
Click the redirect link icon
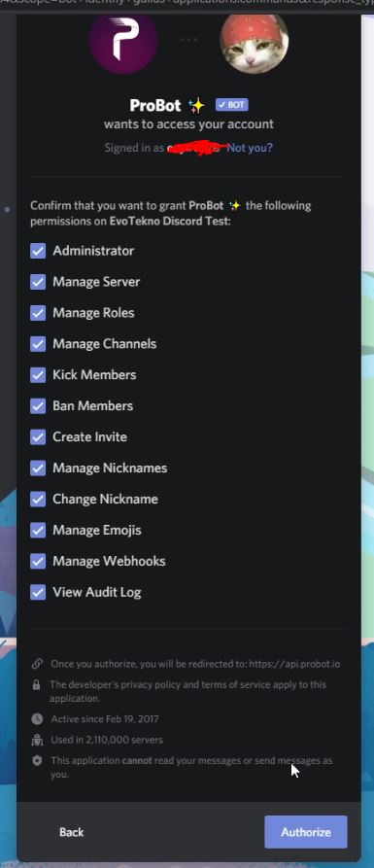tap(37, 663)
